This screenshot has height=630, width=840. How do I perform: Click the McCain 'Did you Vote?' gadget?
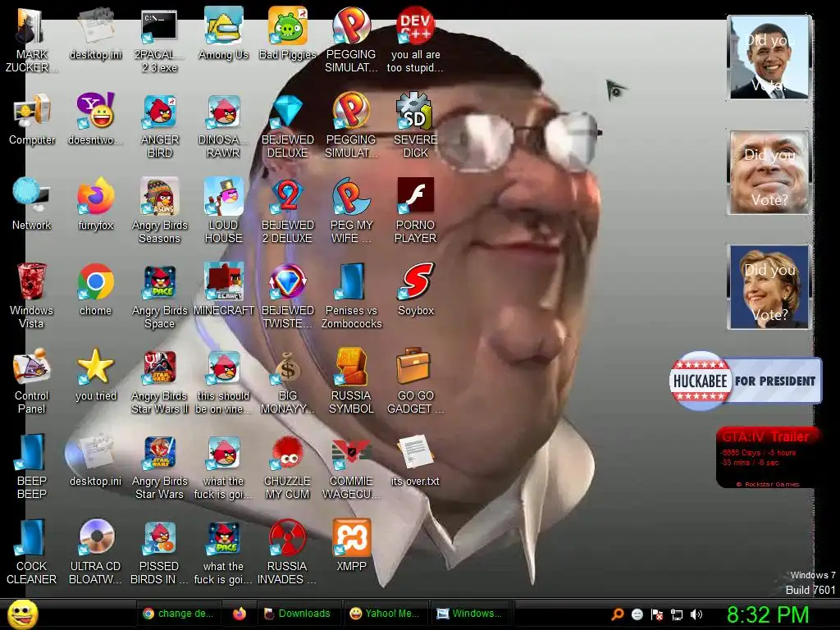coord(769,172)
